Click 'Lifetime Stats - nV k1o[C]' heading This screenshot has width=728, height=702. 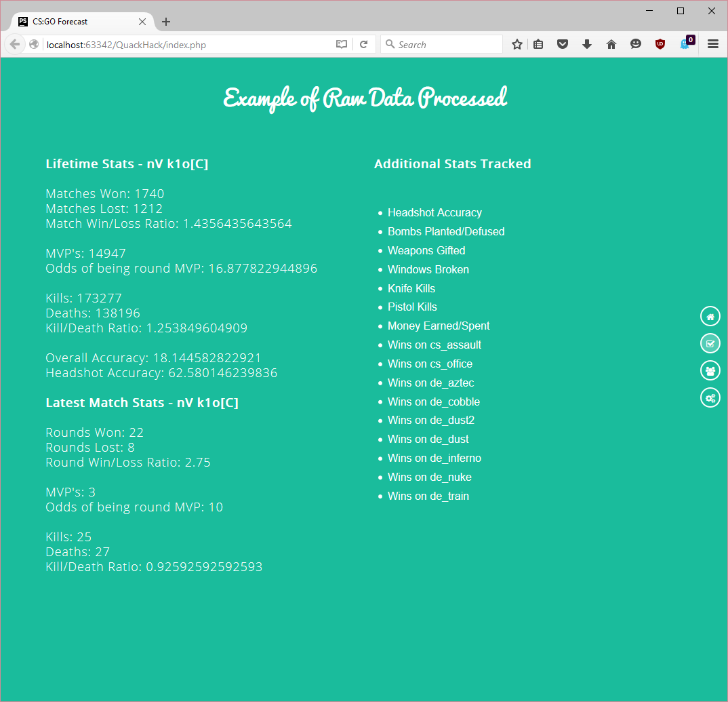coord(127,164)
